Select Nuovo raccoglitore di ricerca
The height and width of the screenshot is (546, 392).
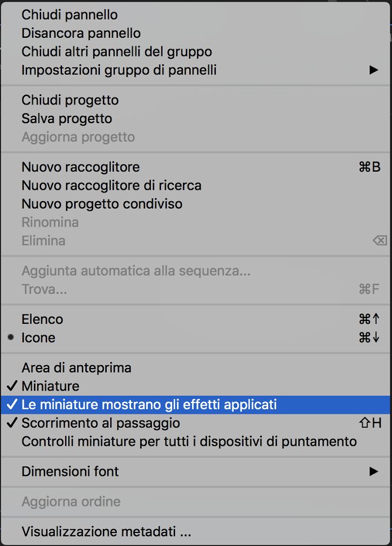(111, 185)
